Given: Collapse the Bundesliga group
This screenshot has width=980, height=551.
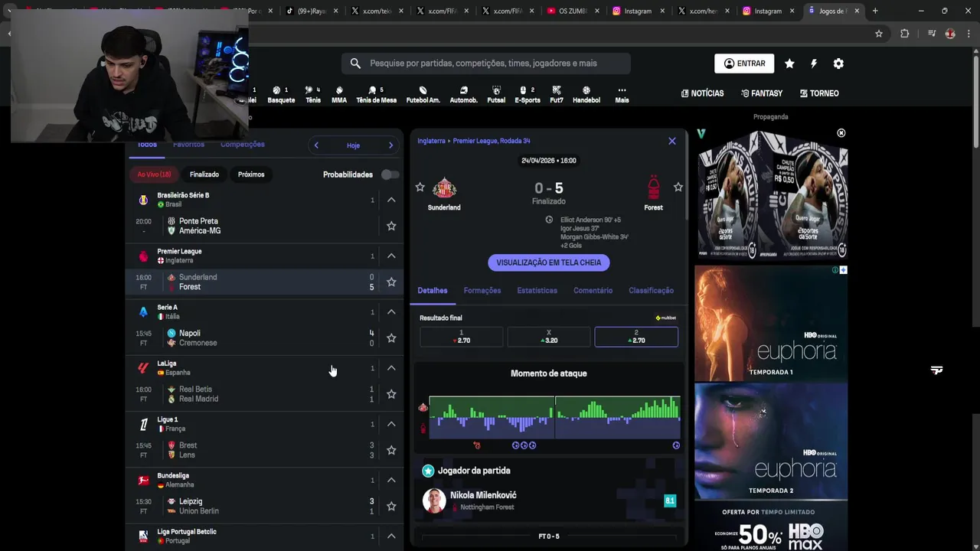Looking at the screenshot, I should point(390,480).
